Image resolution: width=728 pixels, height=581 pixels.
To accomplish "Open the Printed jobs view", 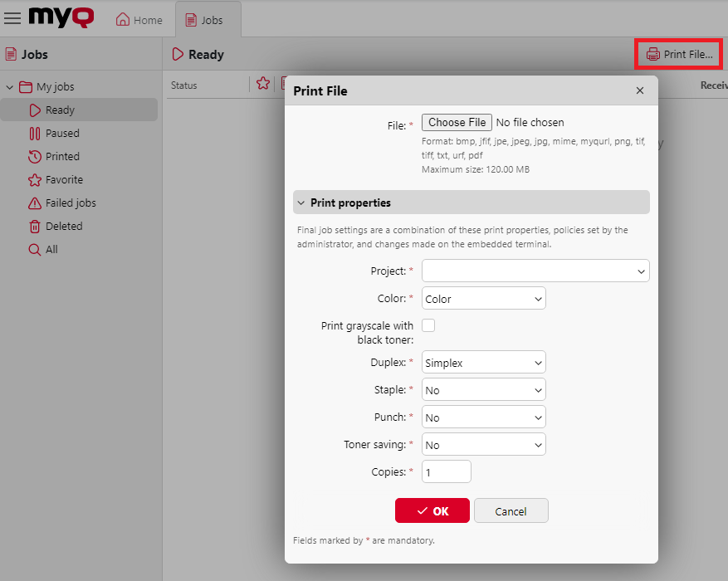I will (x=62, y=156).
